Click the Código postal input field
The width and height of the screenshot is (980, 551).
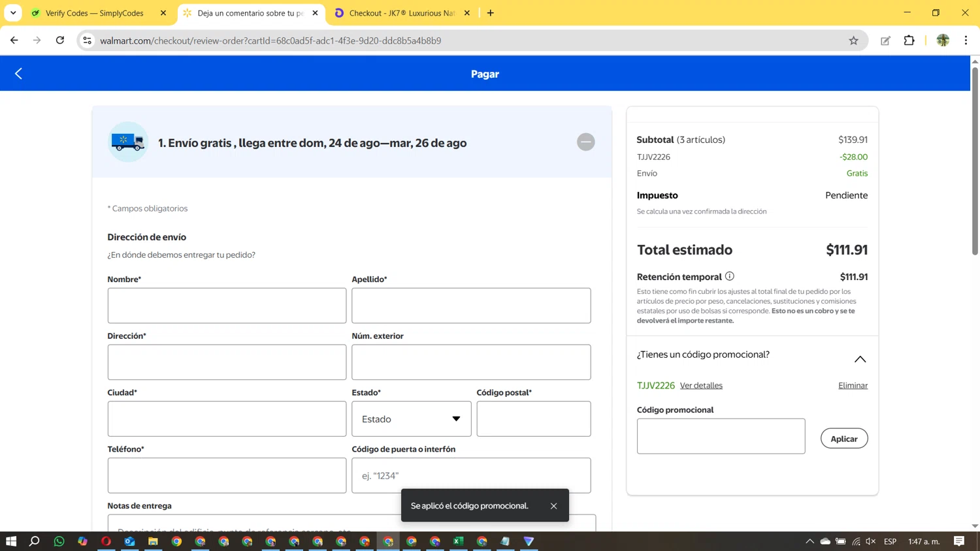534,419
